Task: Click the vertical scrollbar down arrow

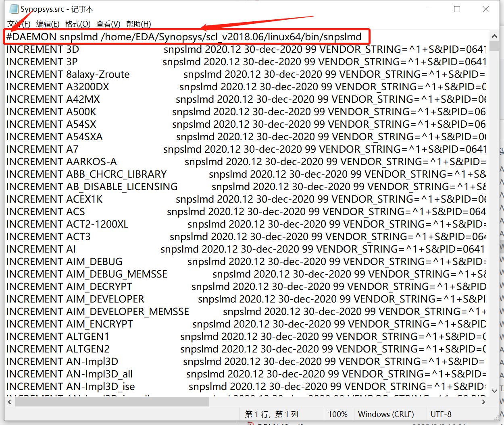Action: coord(494,391)
